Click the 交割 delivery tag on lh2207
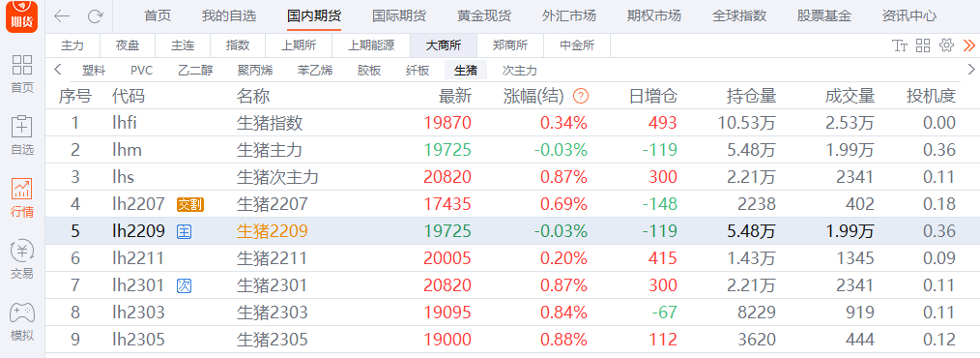Viewport: 980px width, 358px height. pos(190,204)
